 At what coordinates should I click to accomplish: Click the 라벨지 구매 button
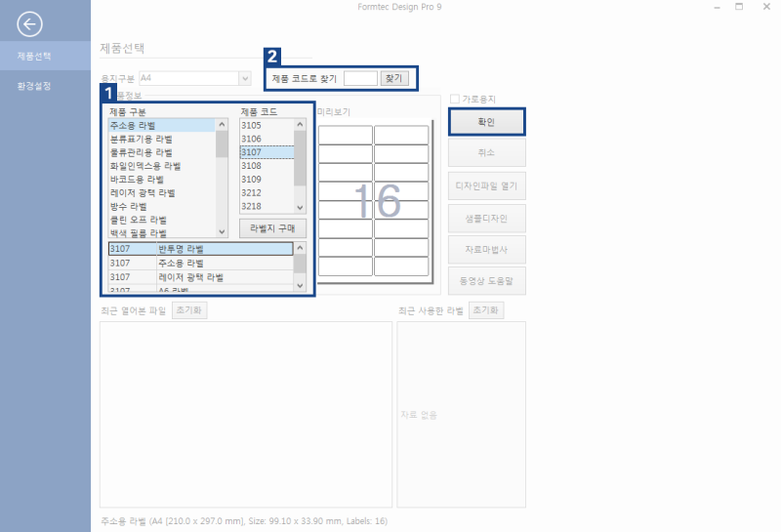click(x=272, y=228)
